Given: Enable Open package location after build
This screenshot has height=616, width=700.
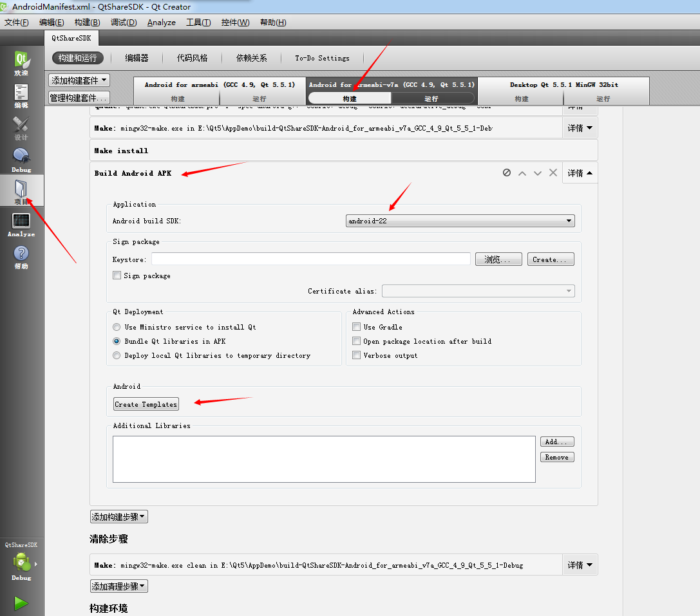Looking at the screenshot, I should (356, 341).
